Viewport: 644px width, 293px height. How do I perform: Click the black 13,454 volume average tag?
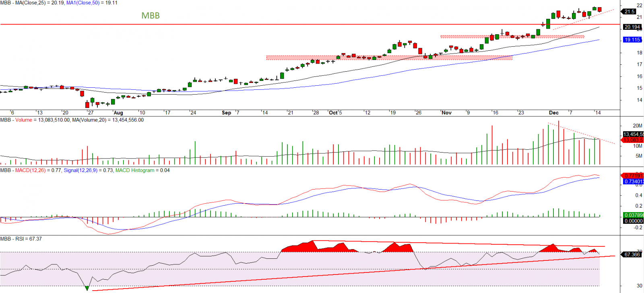pos(633,134)
